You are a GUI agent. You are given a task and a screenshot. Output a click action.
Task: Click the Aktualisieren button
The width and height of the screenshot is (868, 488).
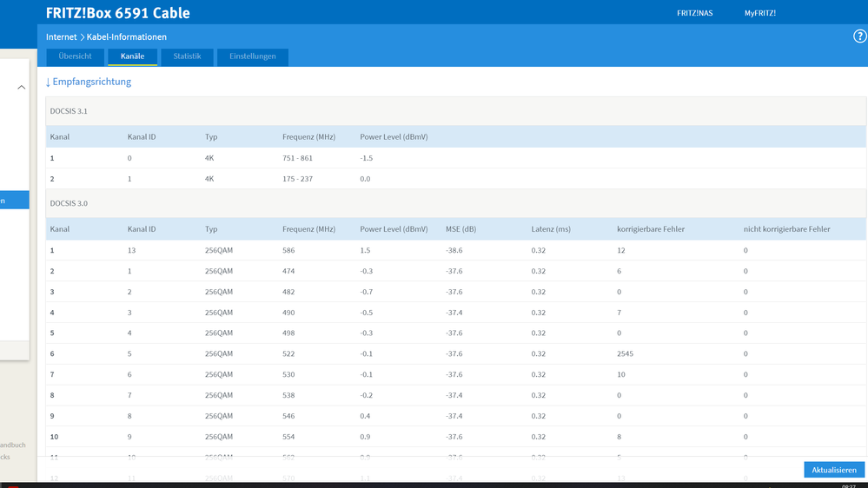pos(833,470)
